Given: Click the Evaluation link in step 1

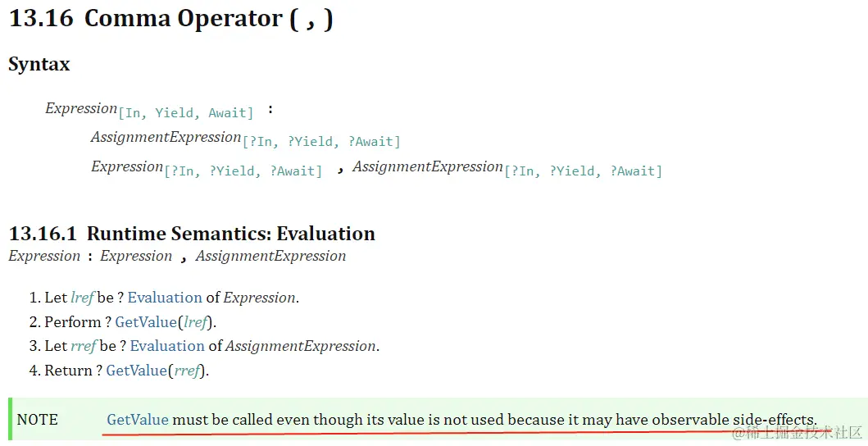Looking at the screenshot, I should (x=165, y=298).
